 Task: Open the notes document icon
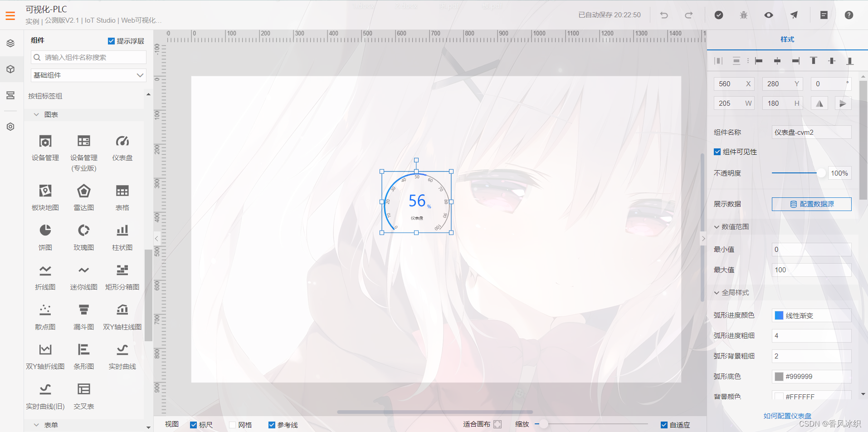coord(824,15)
